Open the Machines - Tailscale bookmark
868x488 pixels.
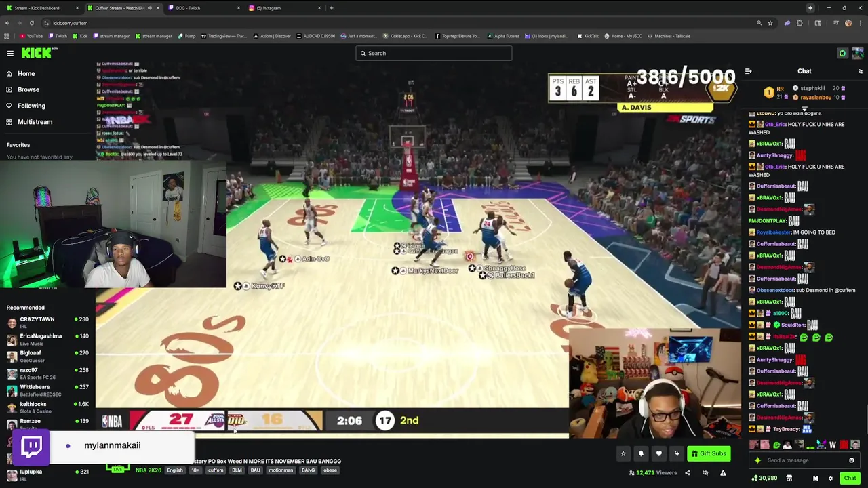pos(668,36)
